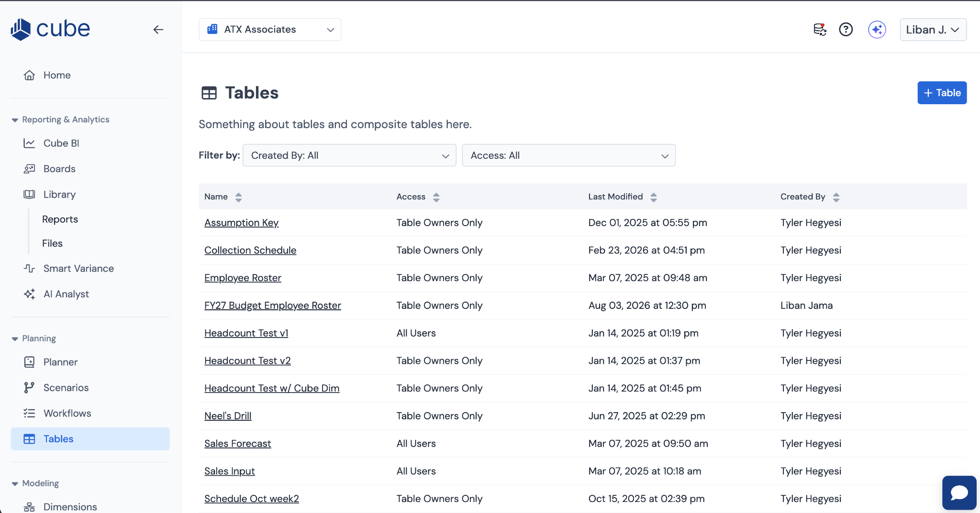The image size is (980, 513).
Task: Click 'Table Owners Only' in Neel's Drill row
Action: coord(439,416)
